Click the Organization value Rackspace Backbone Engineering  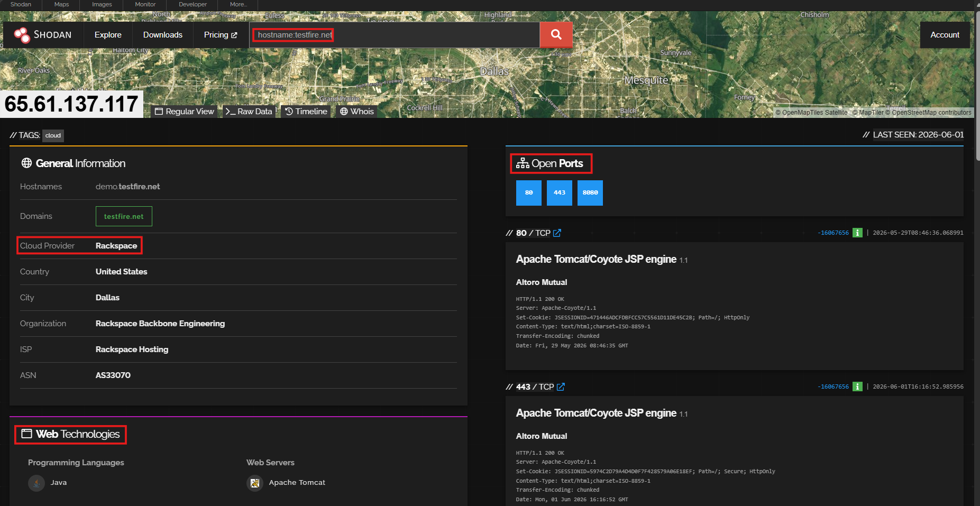coord(160,324)
